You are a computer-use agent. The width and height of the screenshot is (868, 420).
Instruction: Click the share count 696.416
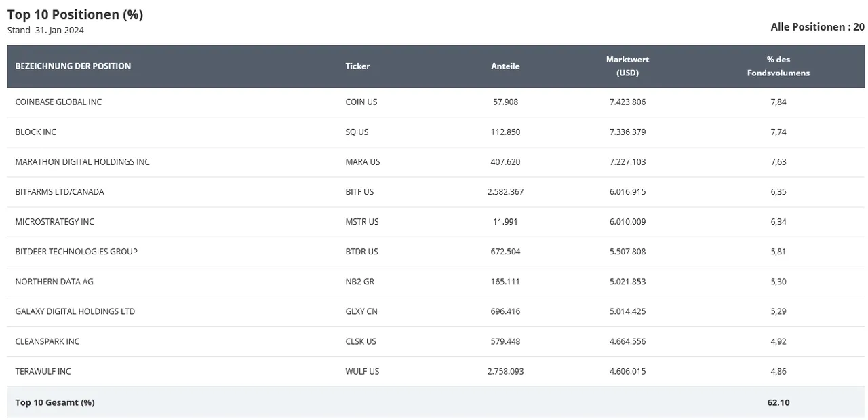[x=505, y=311]
